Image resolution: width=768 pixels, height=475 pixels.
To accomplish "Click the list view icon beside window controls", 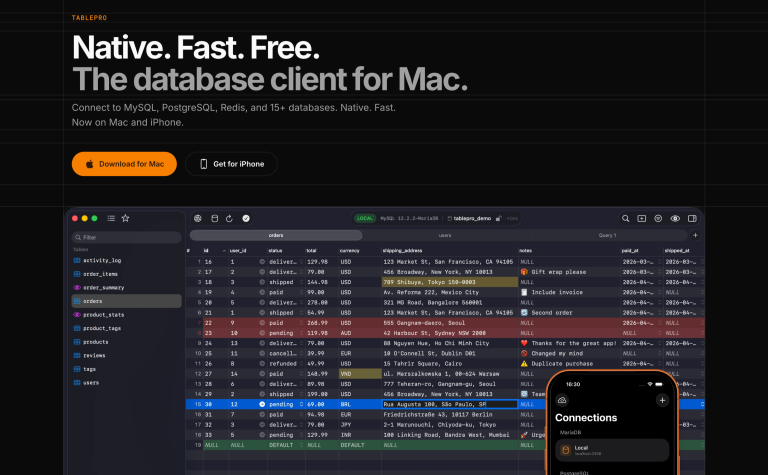I will coord(111,218).
